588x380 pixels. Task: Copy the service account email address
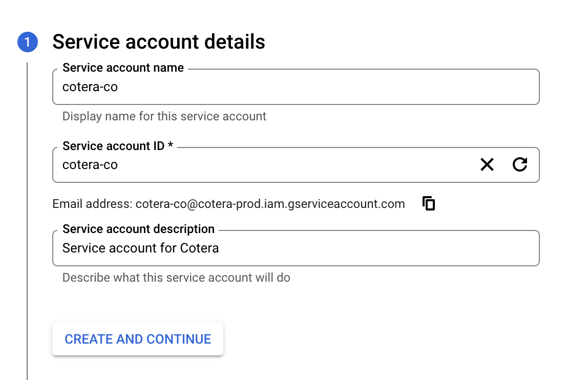point(429,204)
